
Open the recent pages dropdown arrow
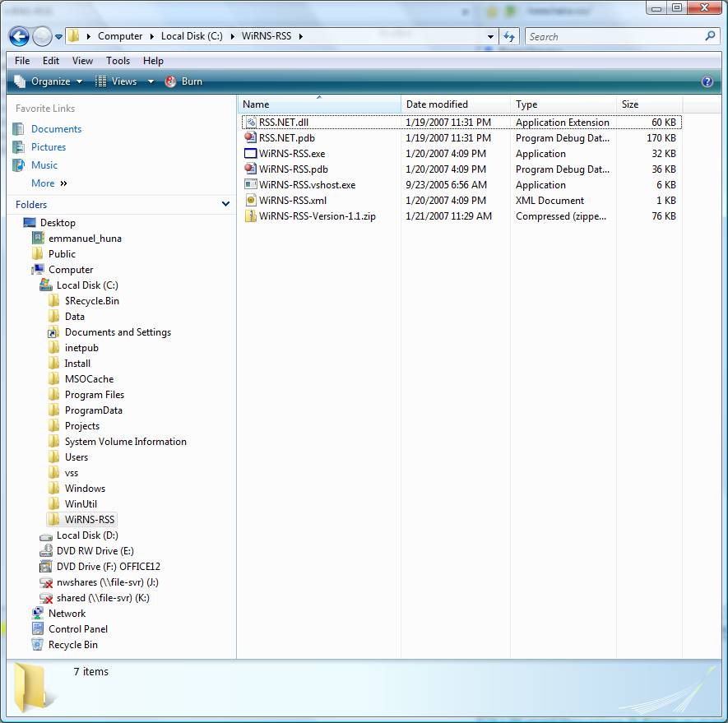coord(58,37)
